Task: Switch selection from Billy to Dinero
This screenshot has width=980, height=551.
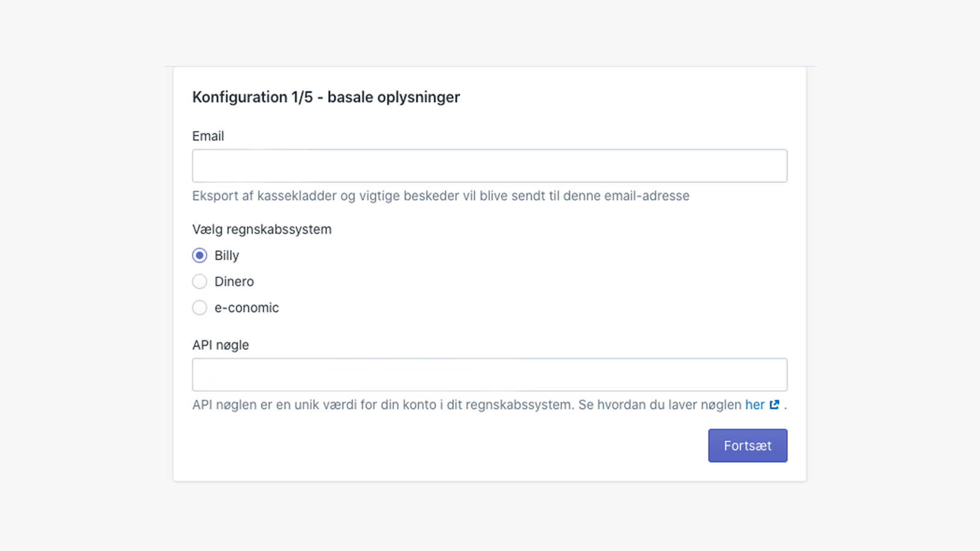Action: coord(200,282)
